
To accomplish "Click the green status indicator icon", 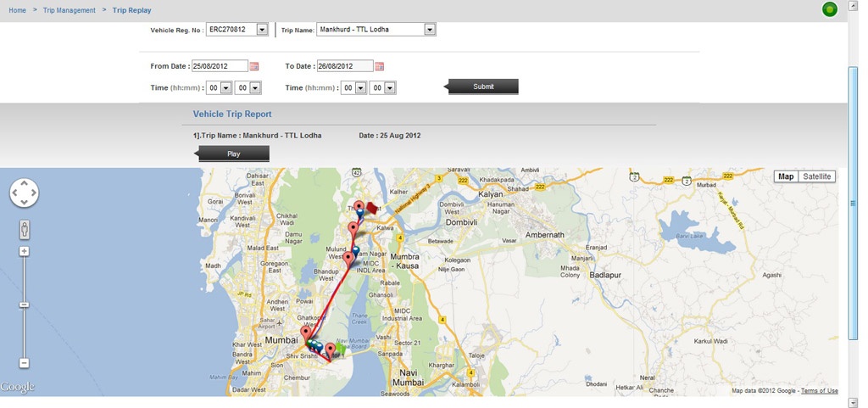I will (x=829, y=9).
